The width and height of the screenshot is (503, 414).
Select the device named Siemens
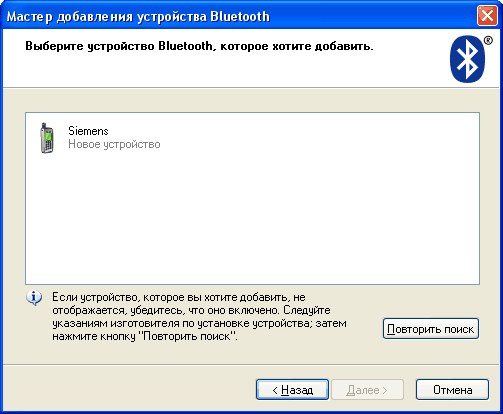pyautogui.click(x=88, y=131)
